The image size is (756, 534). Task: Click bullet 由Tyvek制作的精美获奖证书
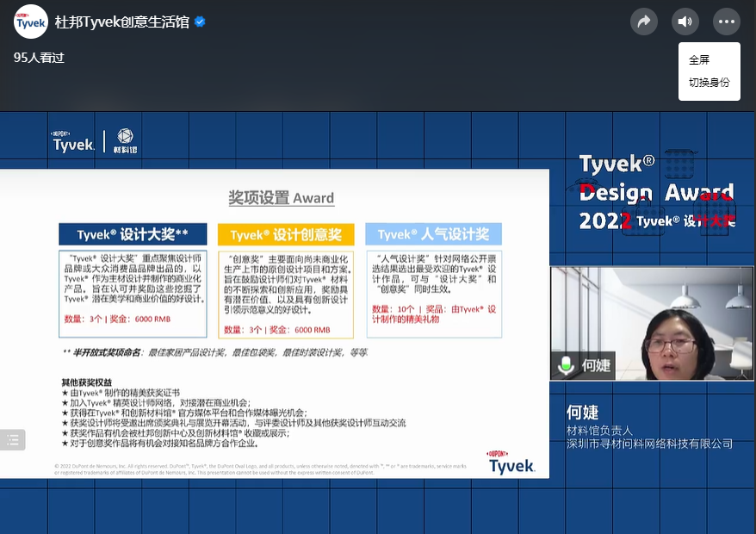[x=121, y=393]
